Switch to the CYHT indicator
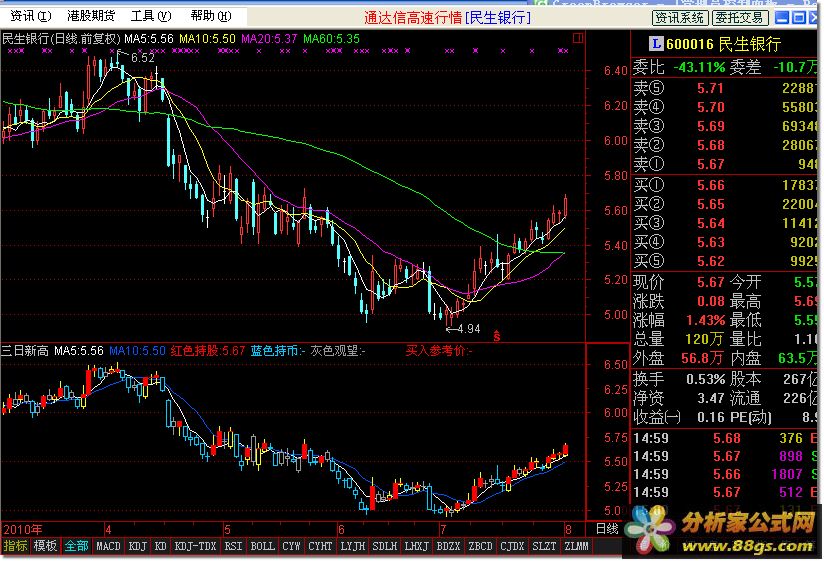The width and height of the screenshot is (824, 561). tap(320, 546)
